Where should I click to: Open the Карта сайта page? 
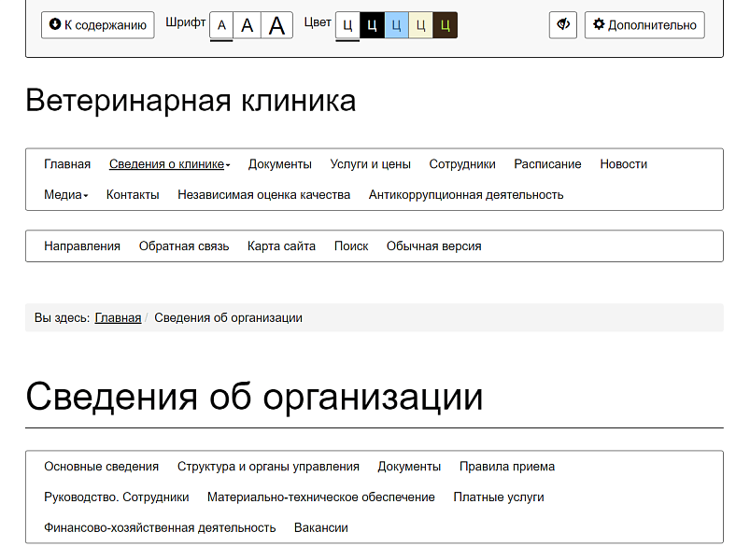coord(281,245)
